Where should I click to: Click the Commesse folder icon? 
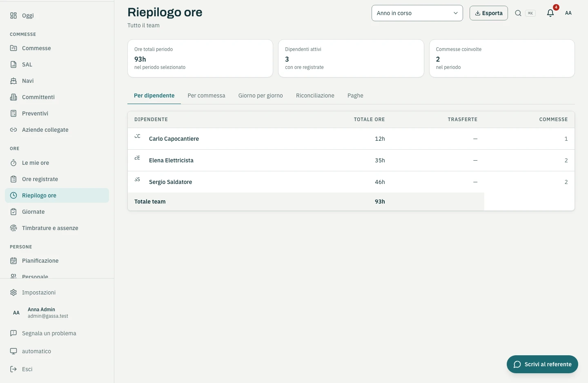pos(13,48)
